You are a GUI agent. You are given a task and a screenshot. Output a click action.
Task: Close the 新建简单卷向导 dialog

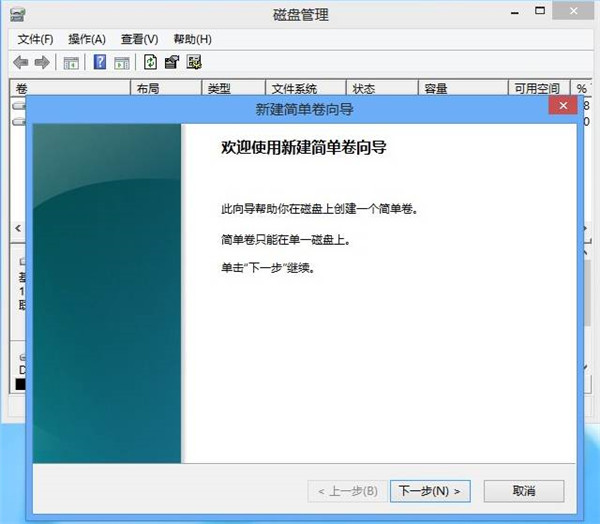coord(563,105)
